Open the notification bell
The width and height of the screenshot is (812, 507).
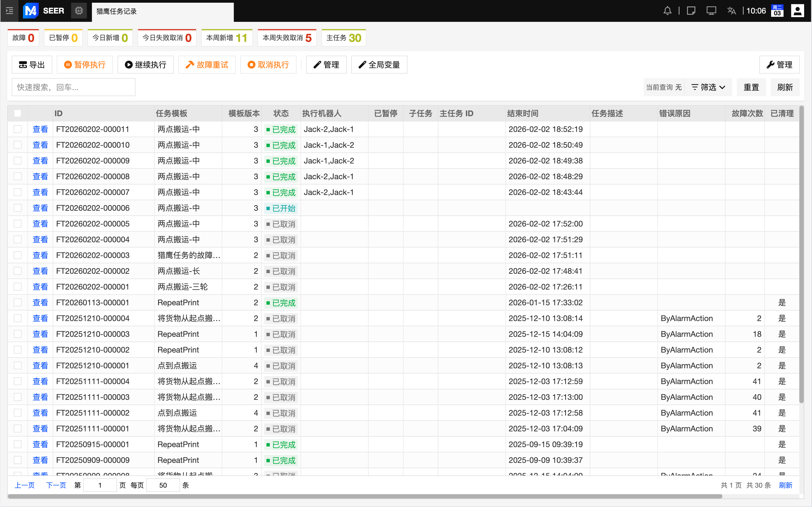[x=667, y=11]
